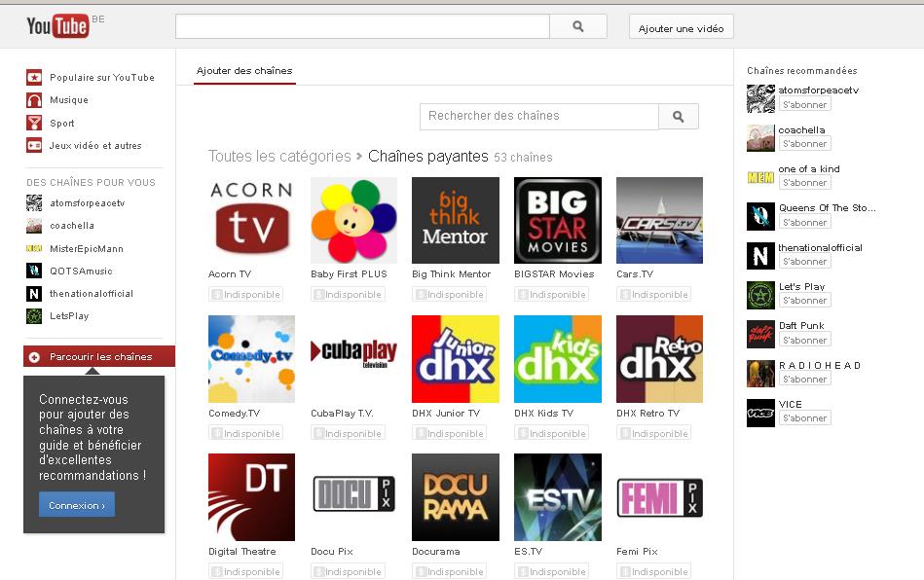Click thenationalofficial avatar in left sidebar

[34, 293]
